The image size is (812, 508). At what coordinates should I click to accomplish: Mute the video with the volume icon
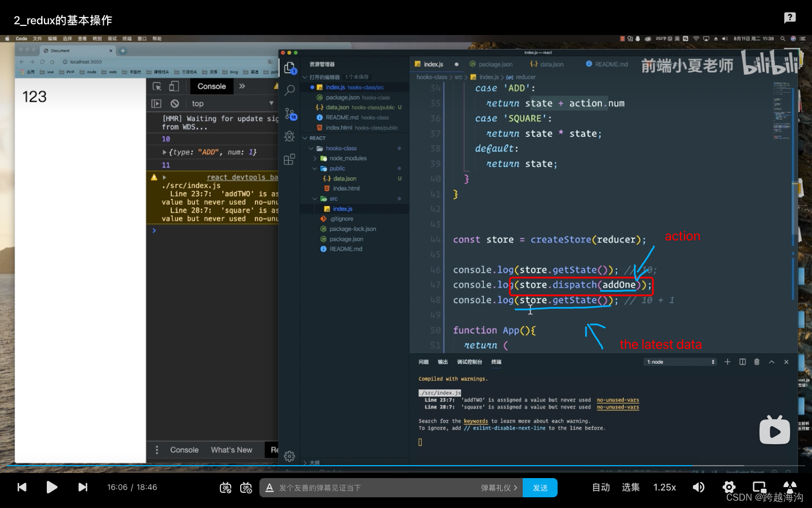point(699,487)
